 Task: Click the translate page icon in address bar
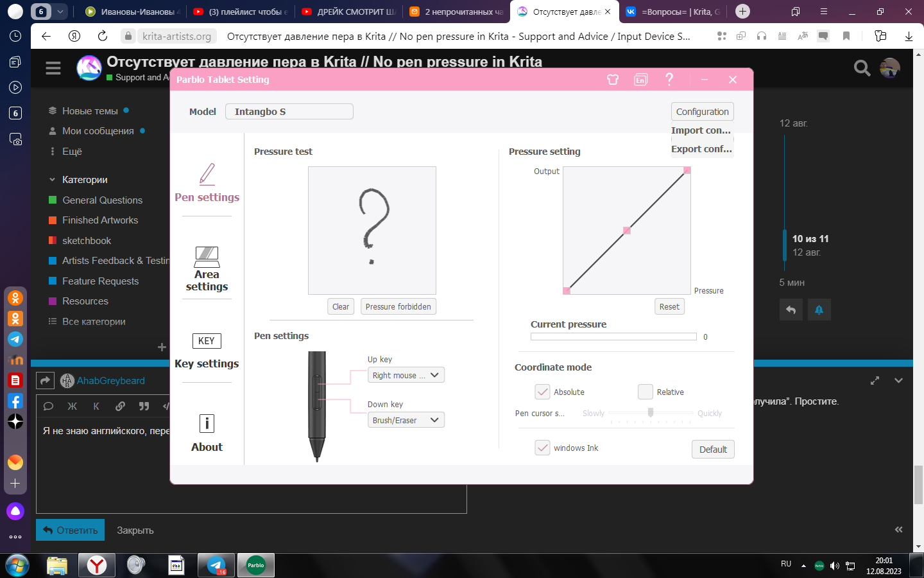click(x=803, y=36)
